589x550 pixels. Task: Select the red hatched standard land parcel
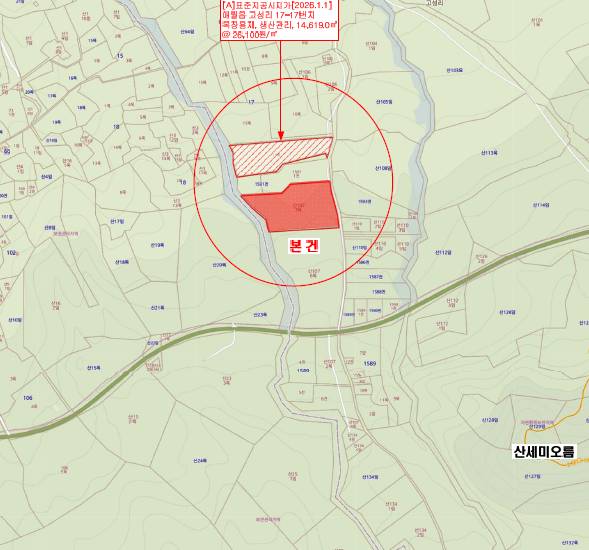(x=280, y=156)
